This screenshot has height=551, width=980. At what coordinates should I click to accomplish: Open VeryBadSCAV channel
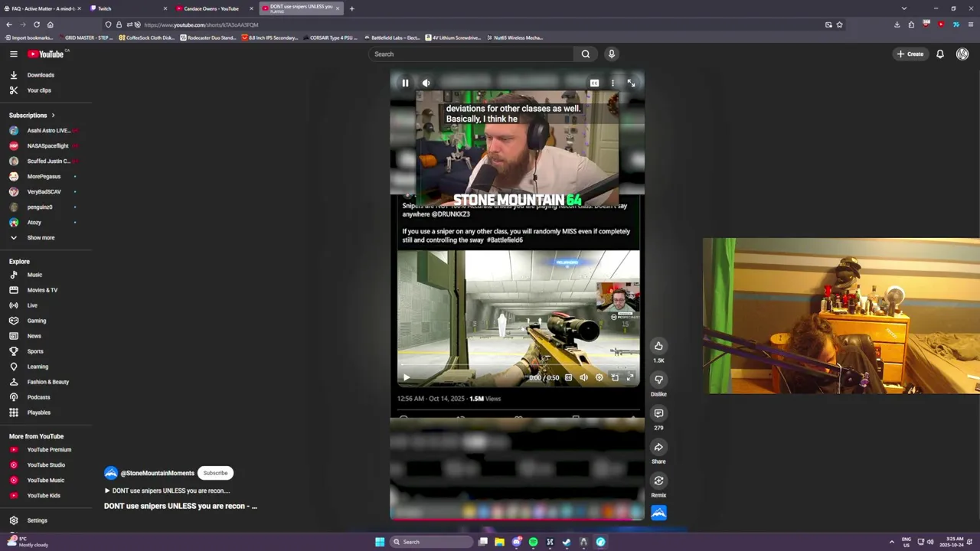tap(44, 191)
